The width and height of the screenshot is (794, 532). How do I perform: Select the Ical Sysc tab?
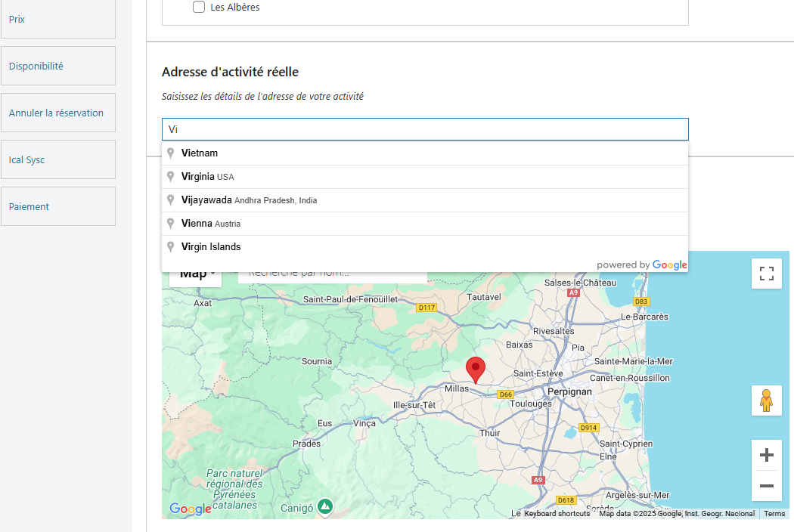[58, 159]
